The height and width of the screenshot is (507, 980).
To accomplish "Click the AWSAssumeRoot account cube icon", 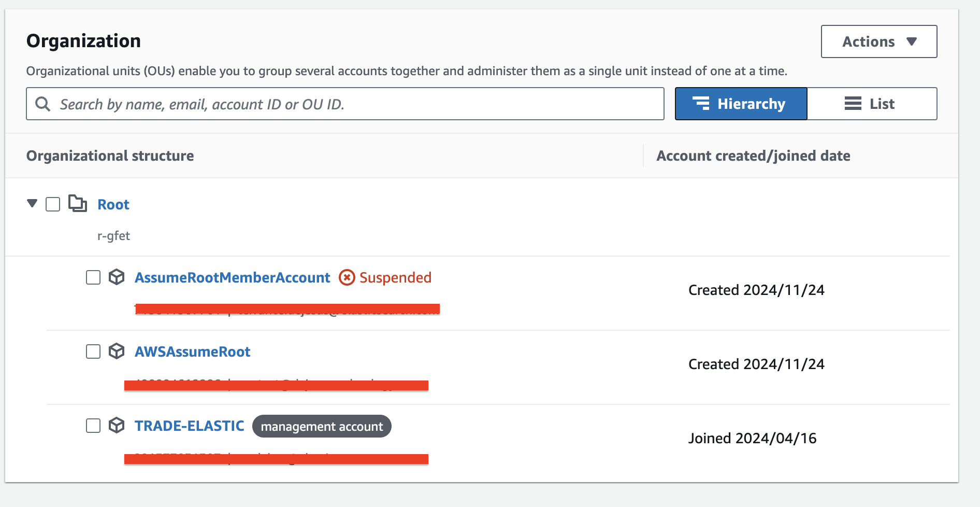I will pos(117,351).
